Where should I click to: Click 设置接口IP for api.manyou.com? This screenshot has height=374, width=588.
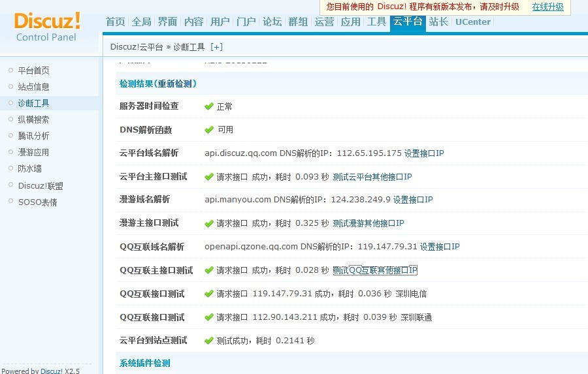(x=412, y=200)
